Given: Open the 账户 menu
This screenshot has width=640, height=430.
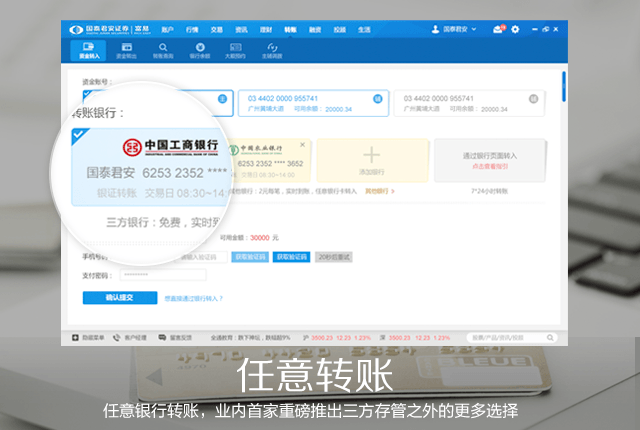Looking at the screenshot, I should click(x=167, y=29).
